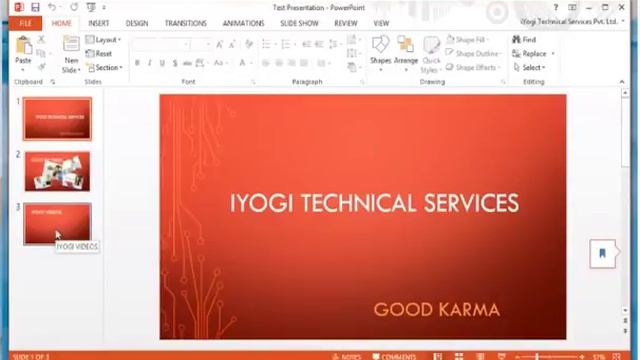Screen dimensions: 640x360
Task: Click the Find button
Action: point(524,40)
